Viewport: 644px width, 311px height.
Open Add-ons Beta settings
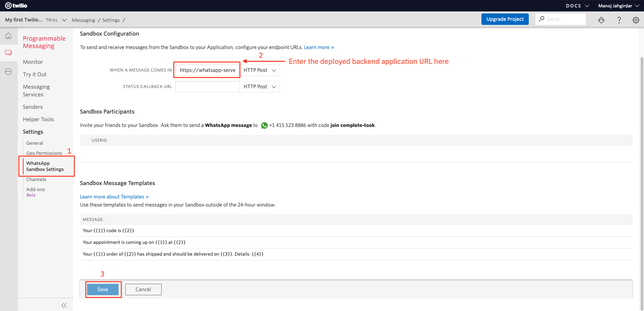[35, 192]
